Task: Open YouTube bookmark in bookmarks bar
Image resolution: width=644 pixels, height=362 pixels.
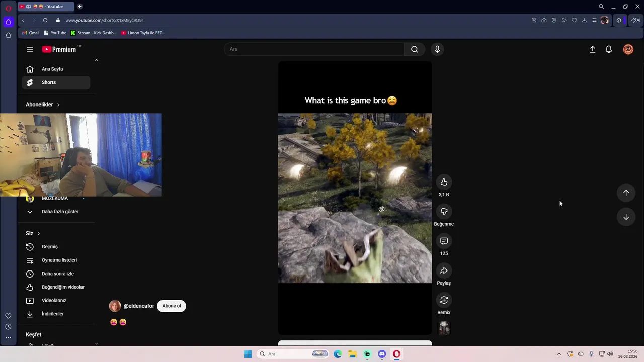Action: [55, 33]
